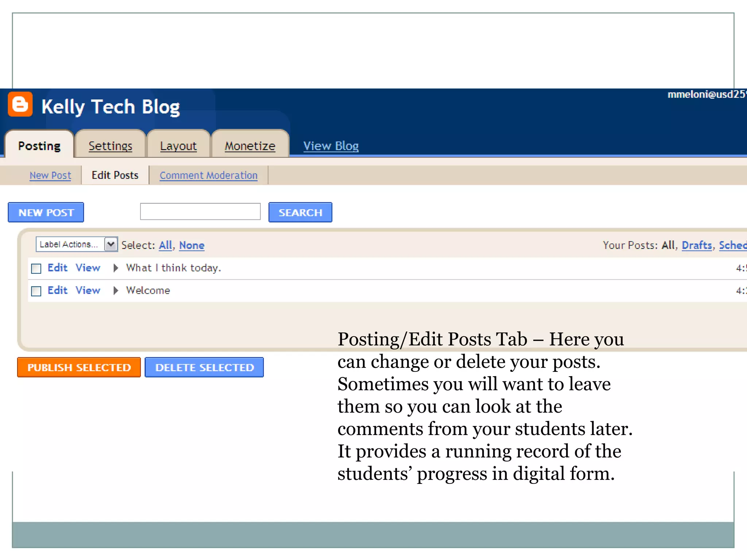Click the View Blog link

(331, 146)
